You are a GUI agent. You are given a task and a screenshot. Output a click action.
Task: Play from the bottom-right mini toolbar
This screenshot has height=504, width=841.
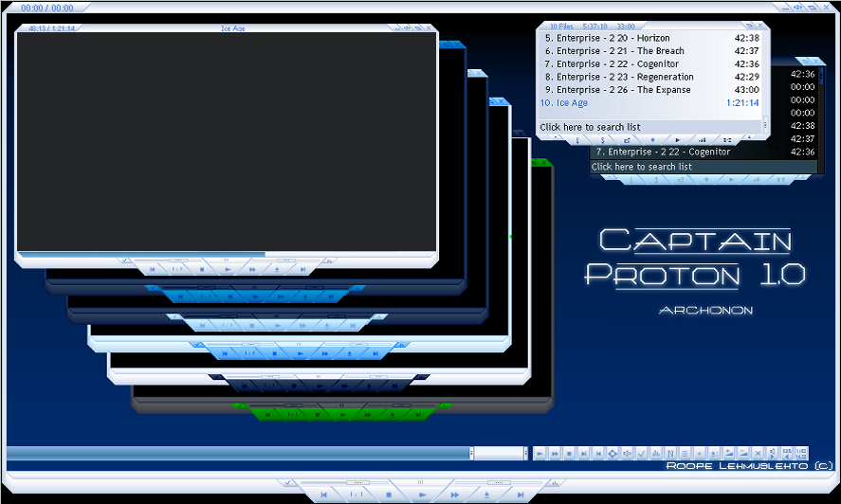click(539, 454)
